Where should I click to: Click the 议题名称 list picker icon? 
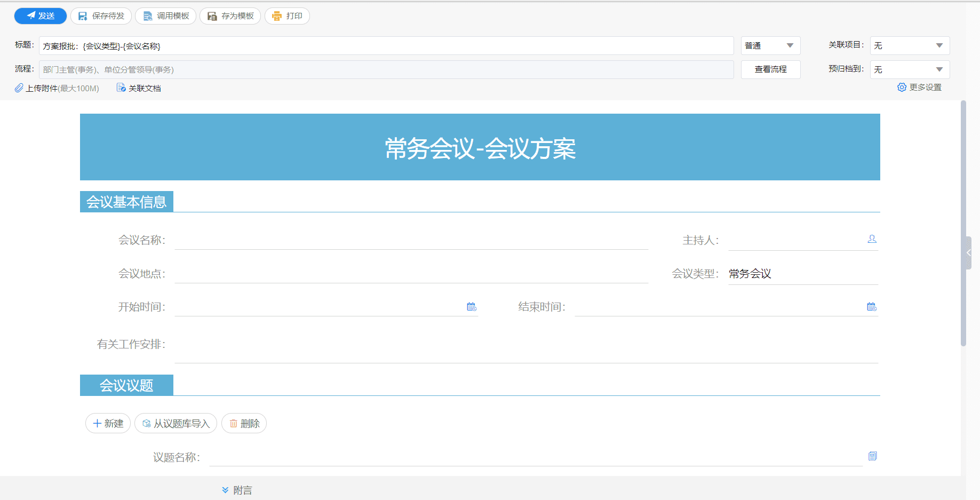coord(872,456)
